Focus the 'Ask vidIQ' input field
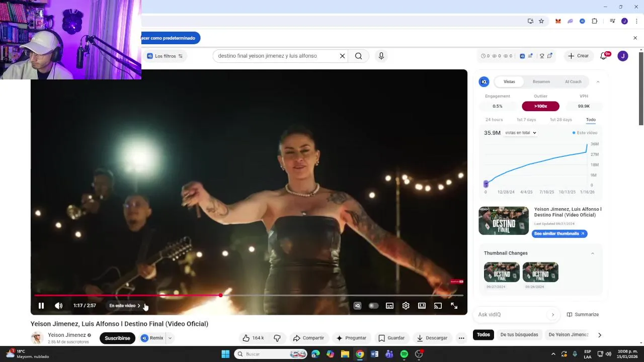Screen dimensions: 644x362 click(512, 315)
